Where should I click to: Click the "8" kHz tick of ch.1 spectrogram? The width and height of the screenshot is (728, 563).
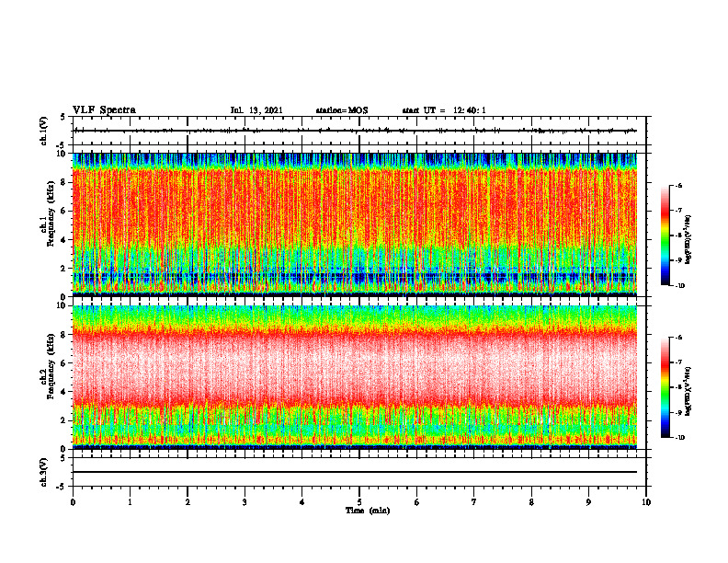pos(63,182)
